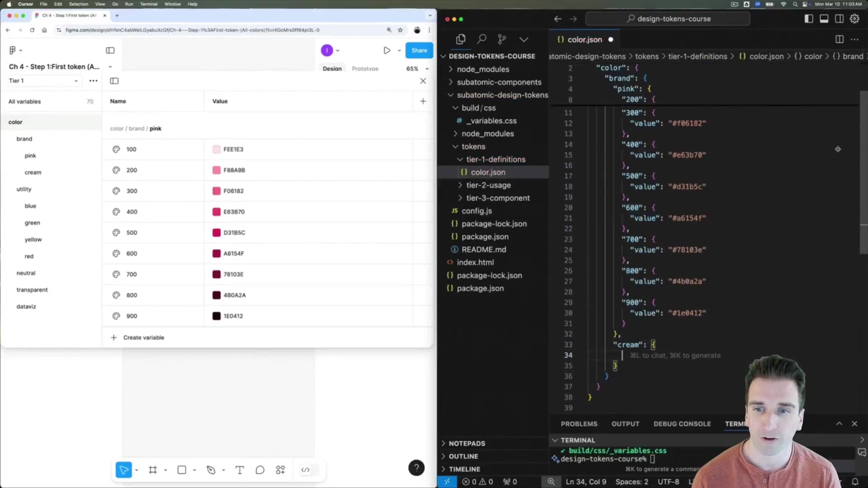Image resolution: width=868 pixels, height=488 pixels.
Task: Select Figma Rectangle shape tool
Action: pyautogui.click(x=182, y=470)
